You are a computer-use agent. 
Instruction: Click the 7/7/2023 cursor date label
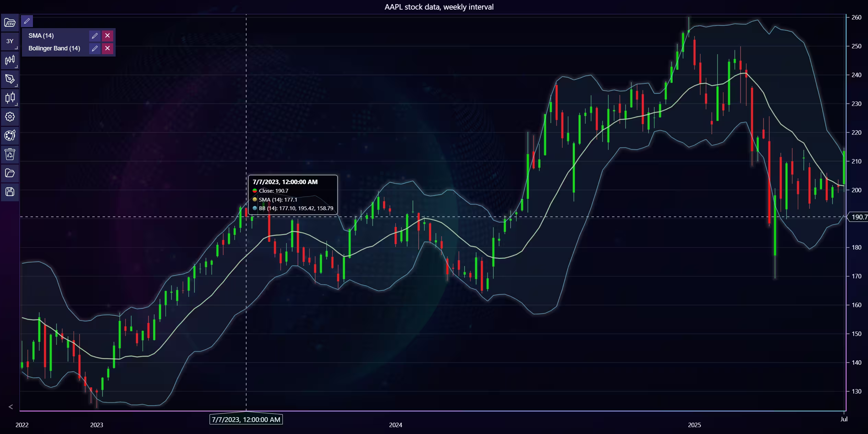point(246,420)
